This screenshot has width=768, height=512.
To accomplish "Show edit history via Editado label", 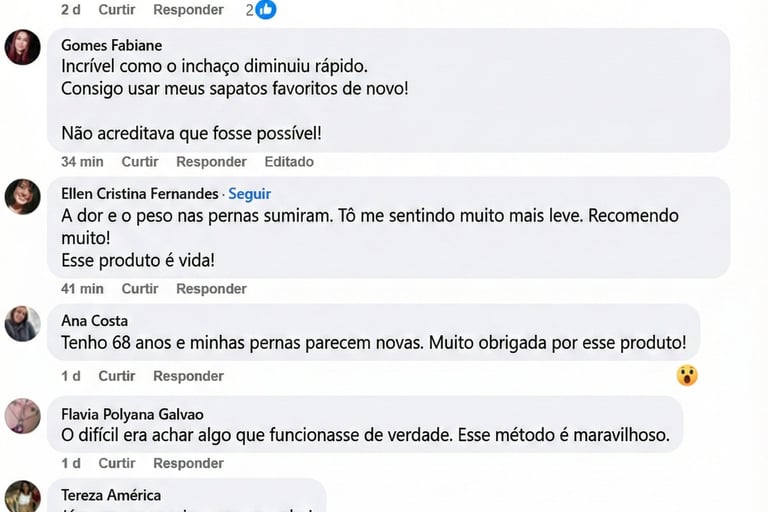I will (289, 162).
